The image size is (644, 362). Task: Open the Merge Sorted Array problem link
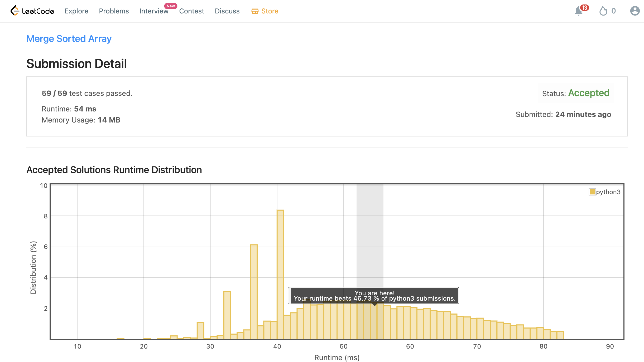pyautogui.click(x=69, y=39)
